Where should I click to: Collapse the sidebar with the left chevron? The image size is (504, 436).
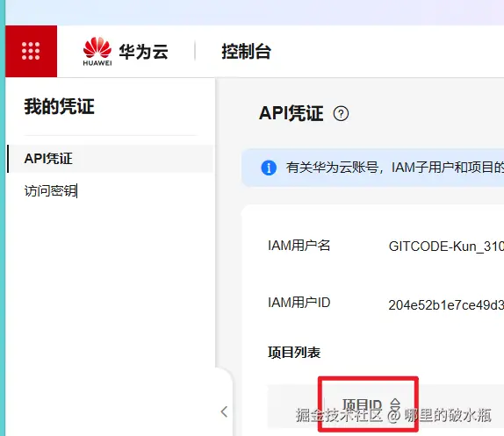tap(225, 411)
